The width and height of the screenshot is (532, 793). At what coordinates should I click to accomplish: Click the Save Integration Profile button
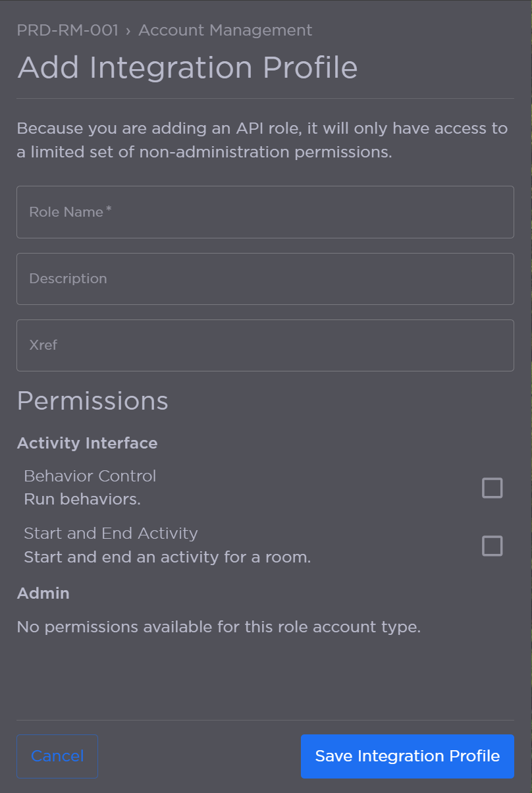coord(407,756)
